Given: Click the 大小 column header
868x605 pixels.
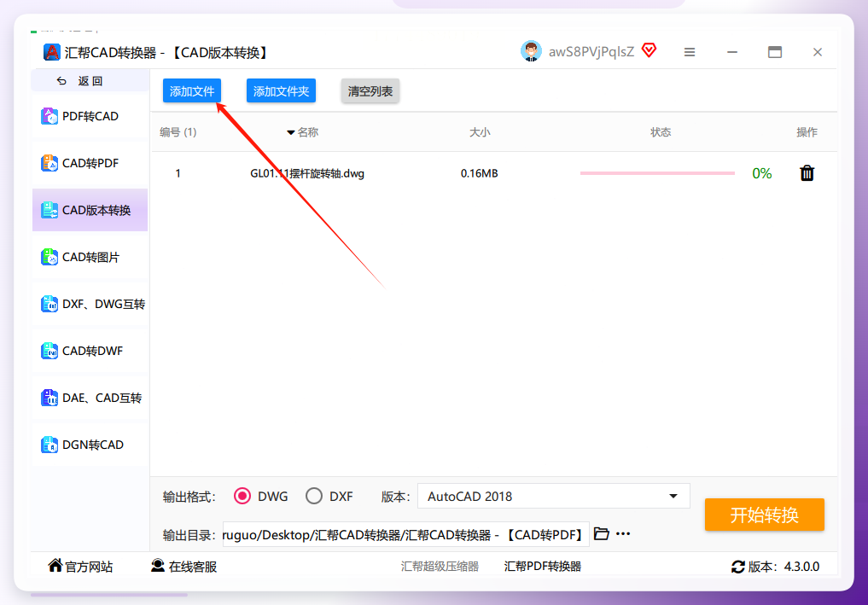Looking at the screenshot, I should (480, 131).
